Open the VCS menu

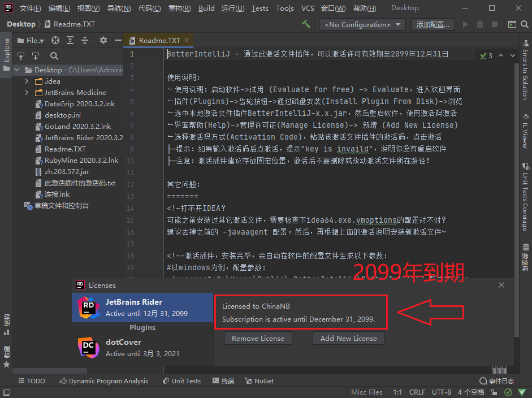click(308, 8)
